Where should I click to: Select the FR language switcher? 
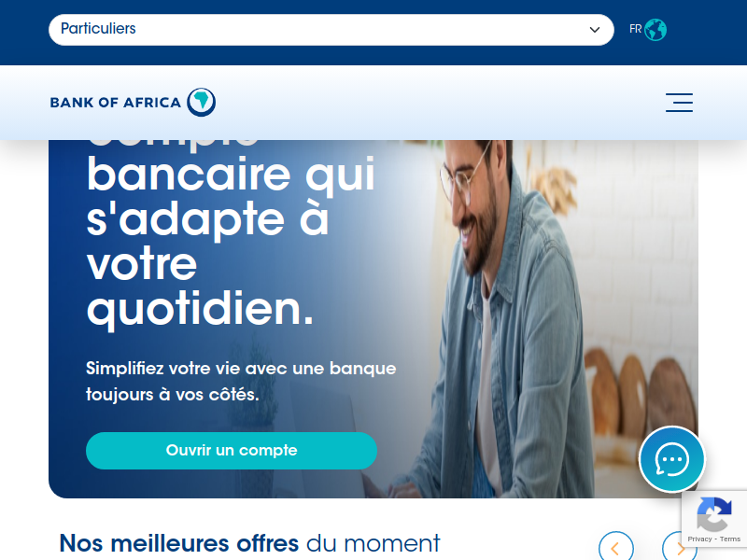635,29
